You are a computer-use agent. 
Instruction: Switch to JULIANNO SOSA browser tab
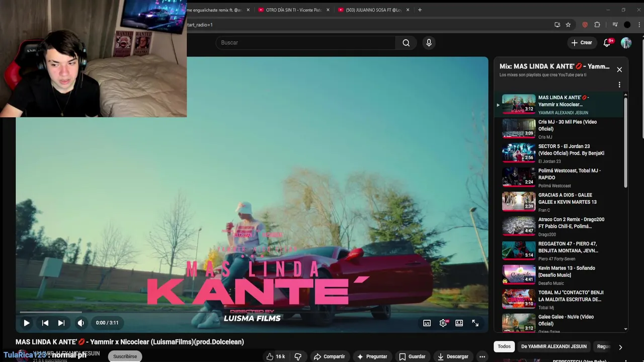coord(373,10)
